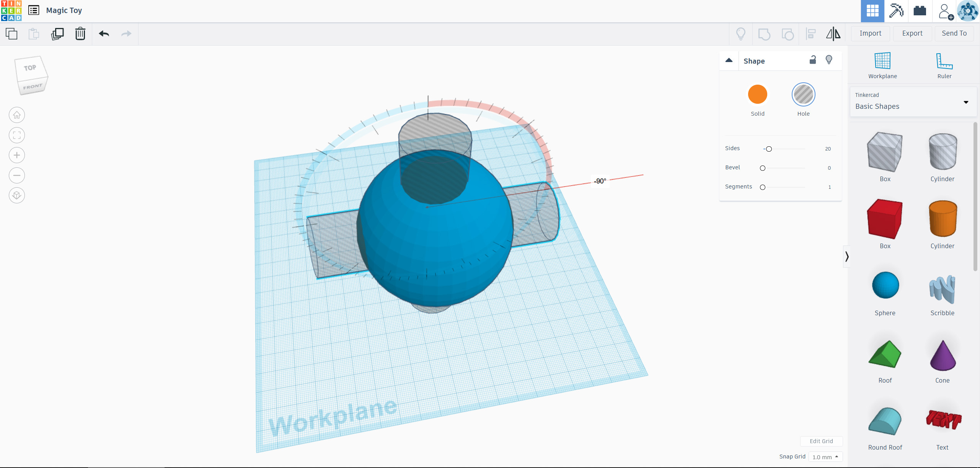Click the Delete trash can icon
The image size is (980, 468).
80,34
